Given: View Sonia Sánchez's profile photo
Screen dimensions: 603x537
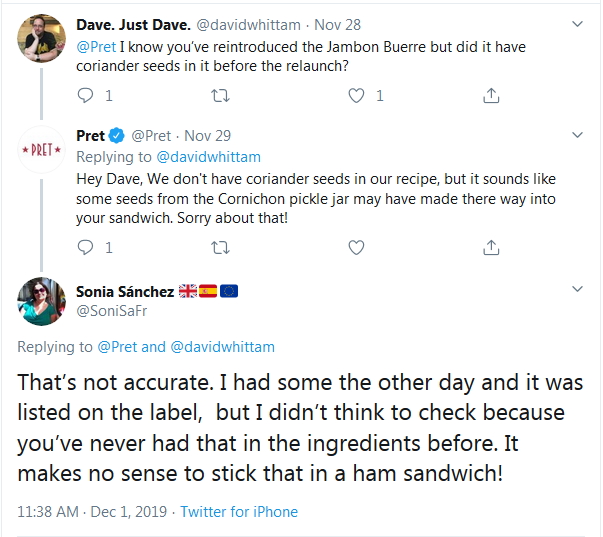Looking at the screenshot, I should [x=42, y=300].
